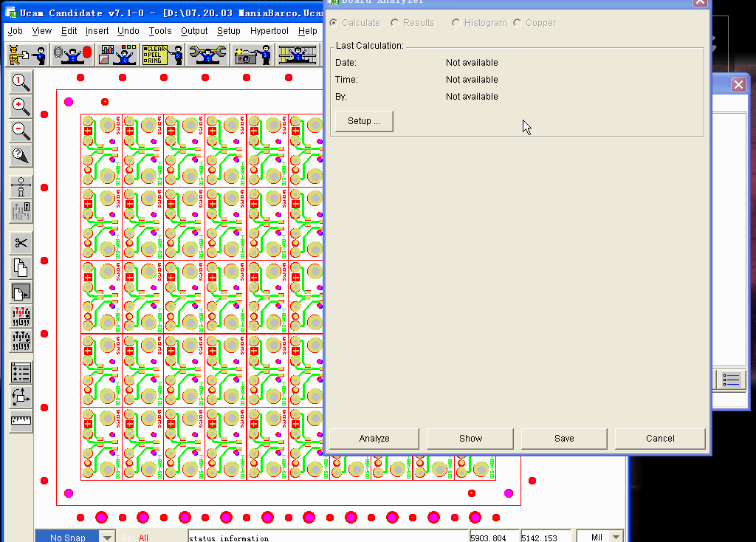Open the list properties icon in left toolbar
756x542 pixels.
point(21,373)
